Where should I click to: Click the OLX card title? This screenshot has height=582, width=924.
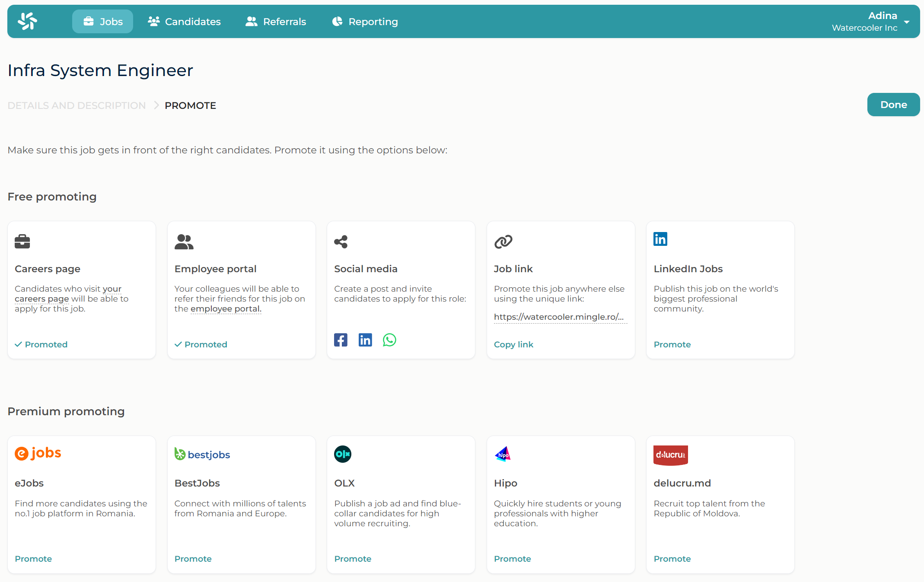pyautogui.click(x=344, y=483)
